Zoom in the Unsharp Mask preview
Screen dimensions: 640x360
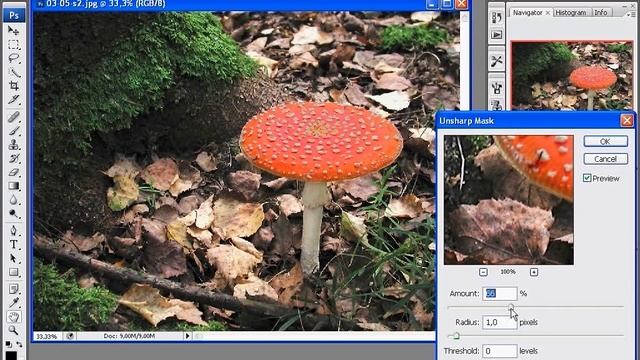click(x=534, y=272)
